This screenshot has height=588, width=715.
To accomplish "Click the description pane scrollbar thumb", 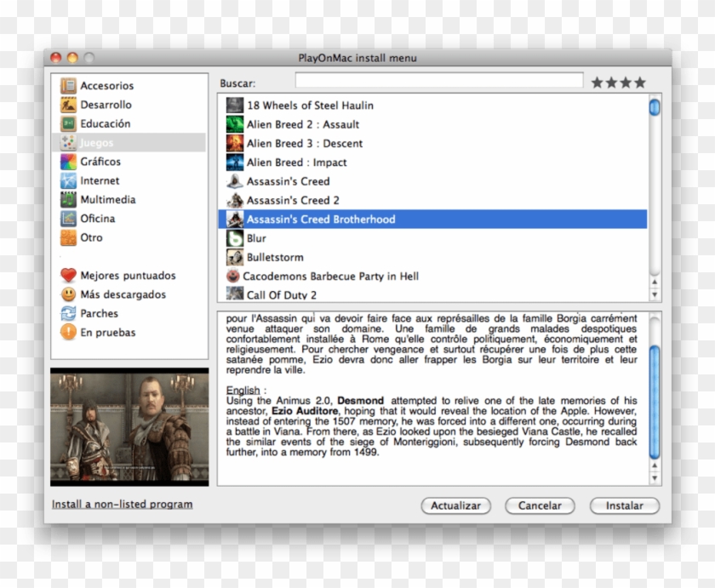I will [x=655, y=402].
